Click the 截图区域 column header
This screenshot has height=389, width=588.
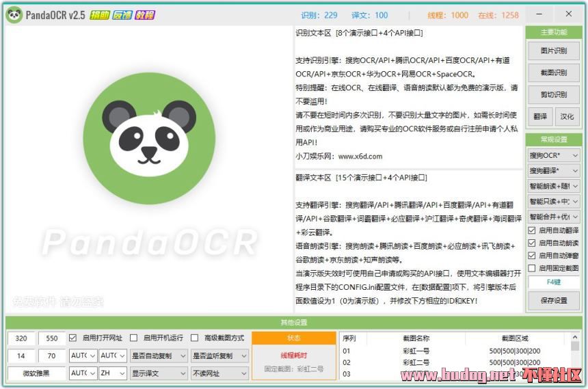point(514,338)
